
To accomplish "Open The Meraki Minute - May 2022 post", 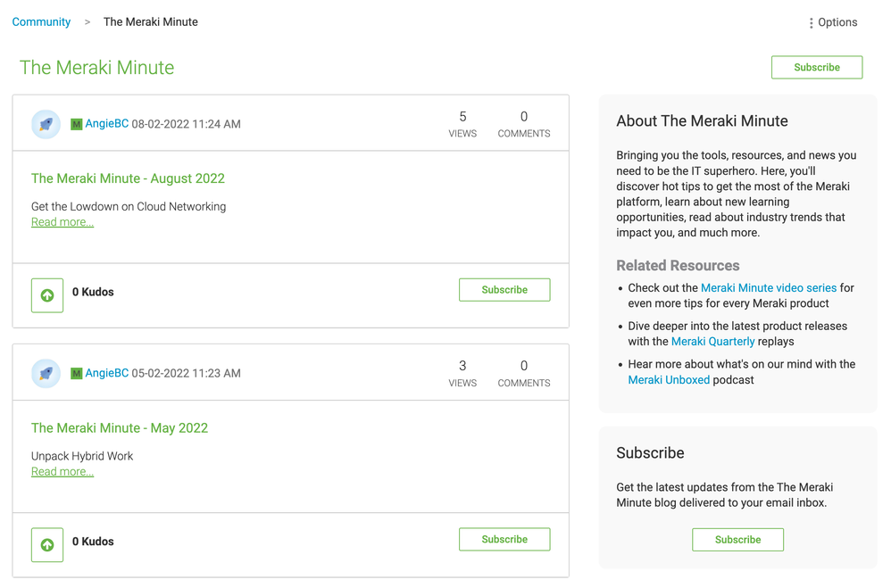I will (x=120, y=428).
